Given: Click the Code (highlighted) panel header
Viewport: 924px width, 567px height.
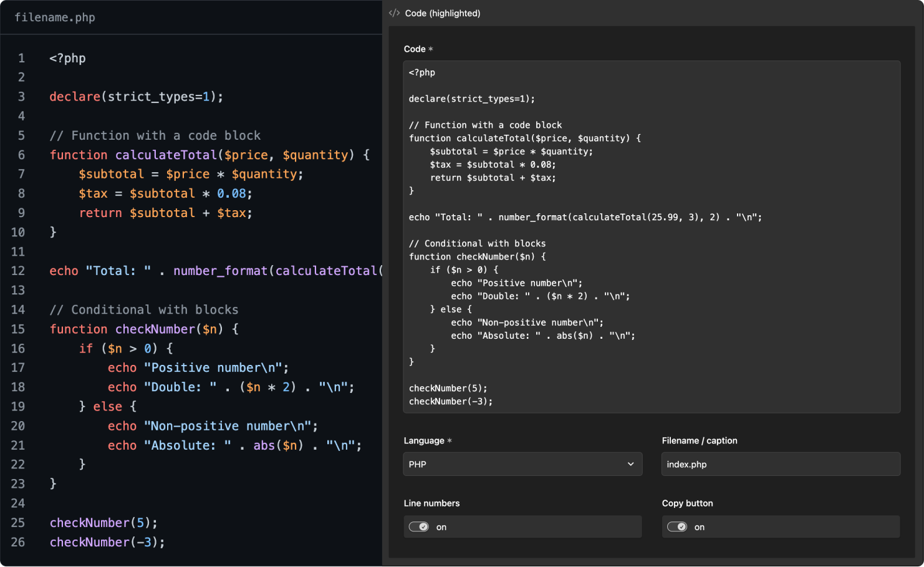Looking at the screenshot, I should click(443, 13).
